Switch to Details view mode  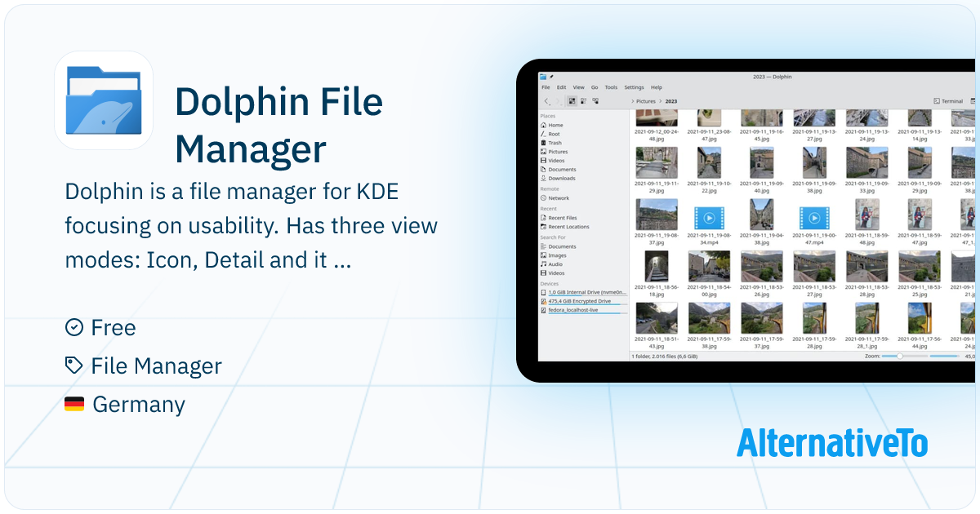pos(595,101)
